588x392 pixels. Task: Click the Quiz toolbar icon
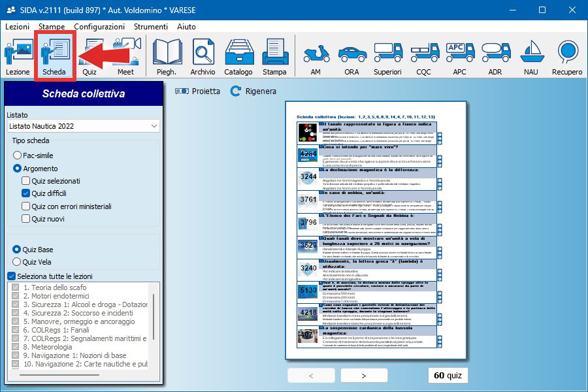coord(90,57)
